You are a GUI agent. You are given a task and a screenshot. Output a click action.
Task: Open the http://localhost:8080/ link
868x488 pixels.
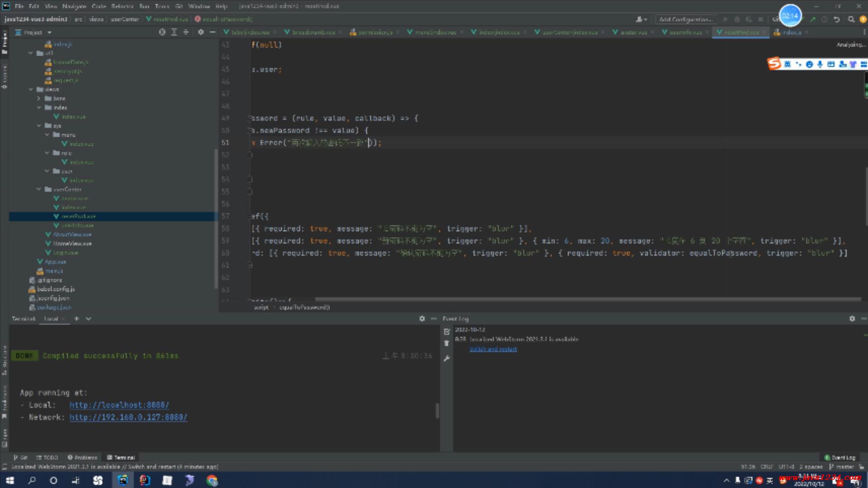coord(119,405)
